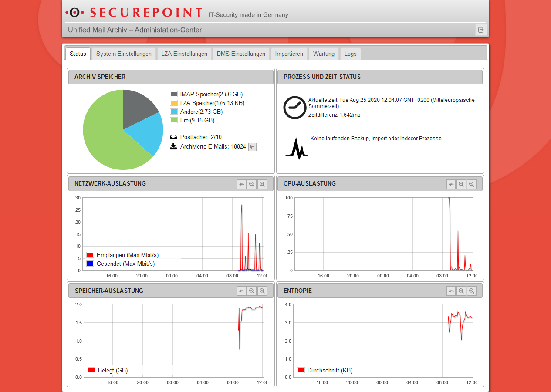Select the Importieren tab
This screenshot has height=392, width=551.
click(289, 54)
